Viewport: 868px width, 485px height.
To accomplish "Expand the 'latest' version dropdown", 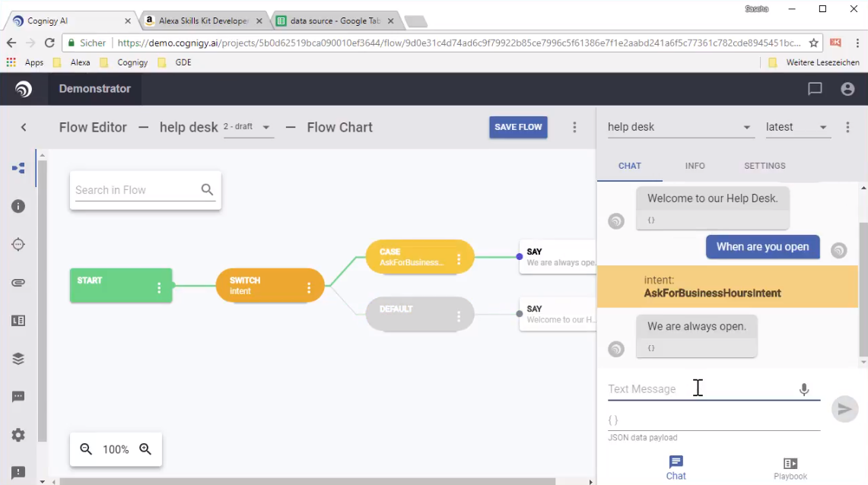I will pyautogui.click(x=796, y=127).
